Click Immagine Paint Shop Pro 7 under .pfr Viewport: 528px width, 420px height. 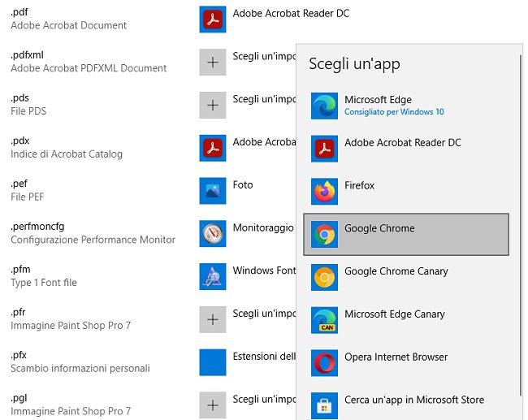tap(71, 325)
